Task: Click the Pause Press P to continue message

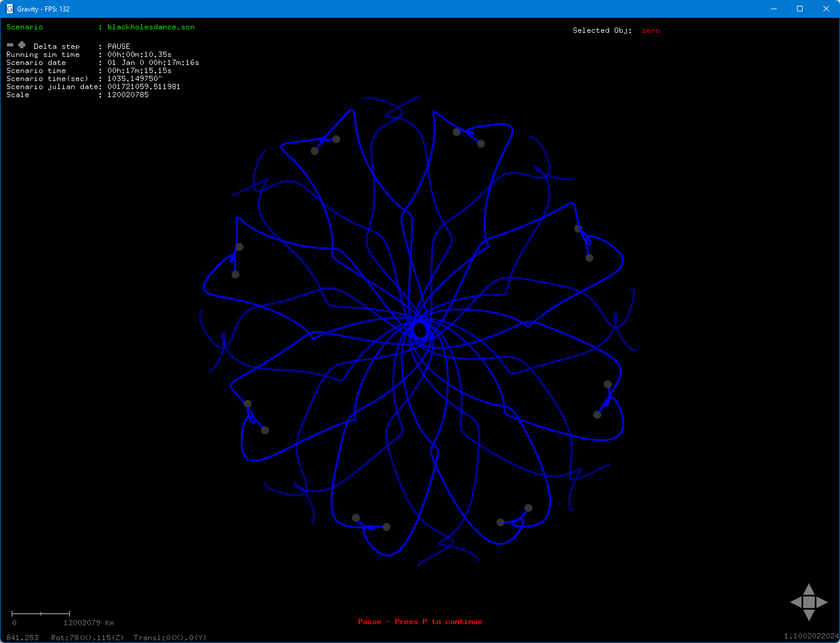Action: (x=420, y=621)
